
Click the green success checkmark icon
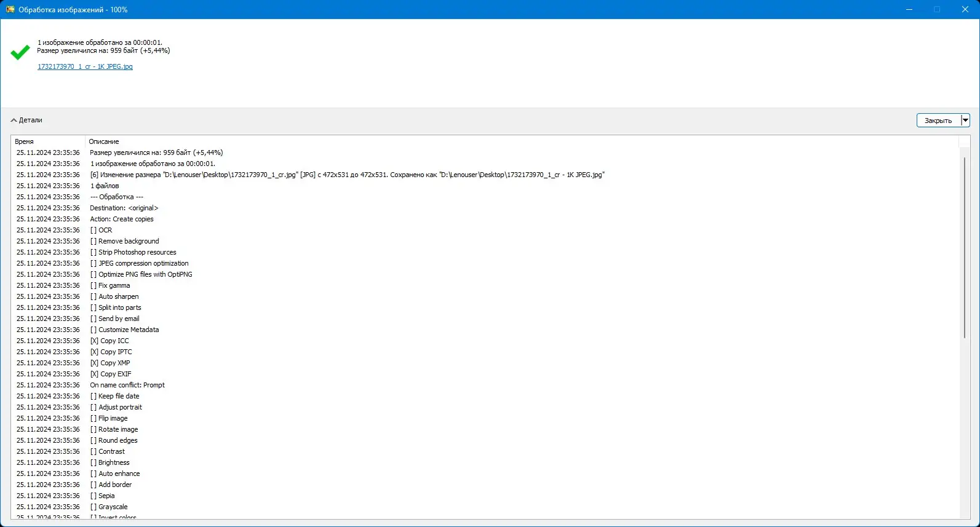click(20, 52)
